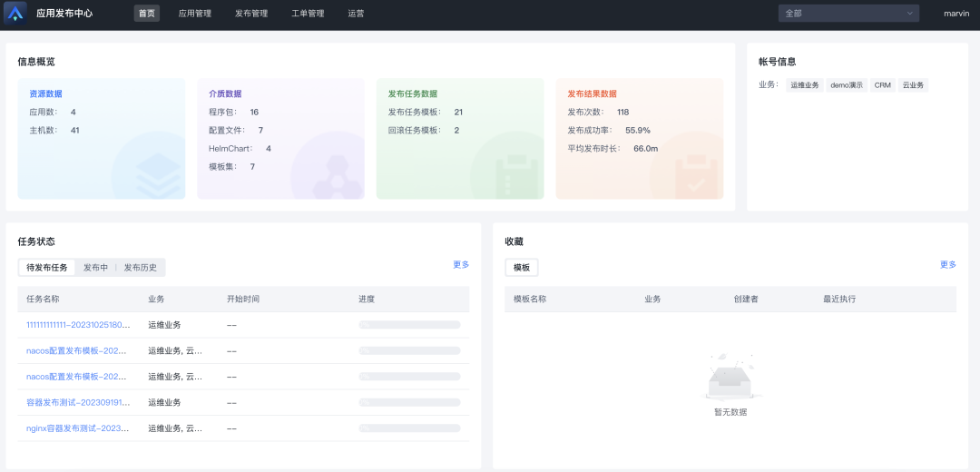Open the 工单管理 navigation item
This screenshot has height=472, width=980.
point(308,14)
